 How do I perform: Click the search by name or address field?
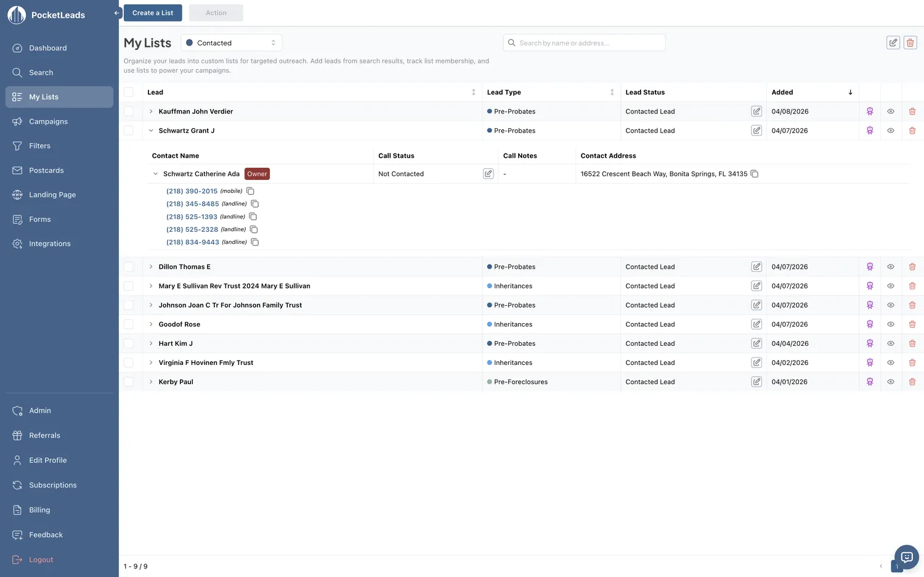[x=583, y=42]
